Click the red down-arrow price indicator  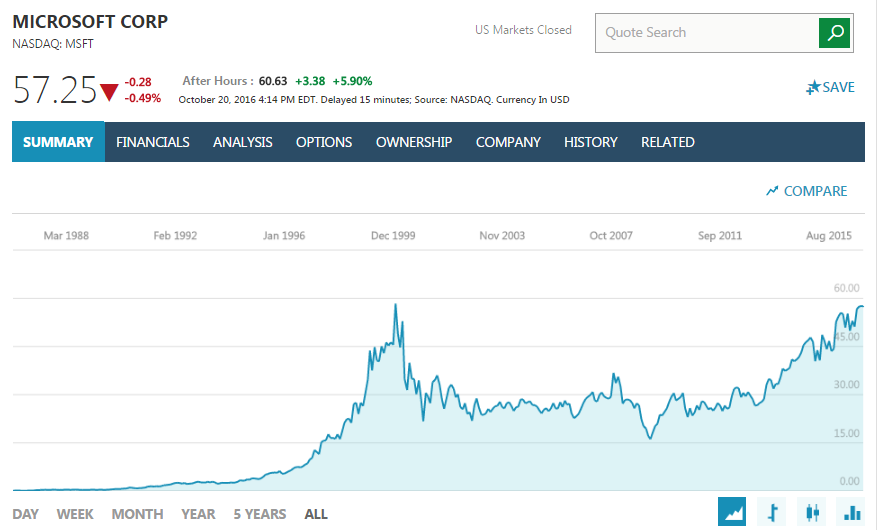pyautogui.click(x=109, y=92)
